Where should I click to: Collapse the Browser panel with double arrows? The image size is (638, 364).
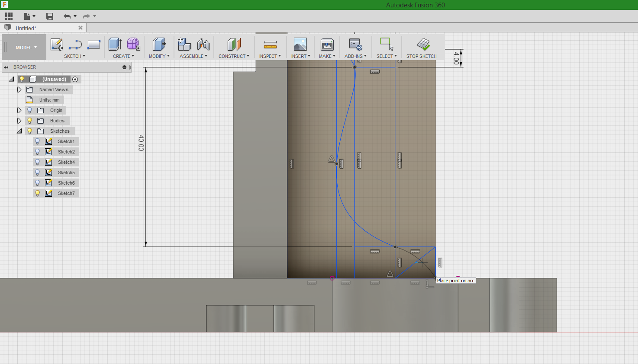[6, 67]
